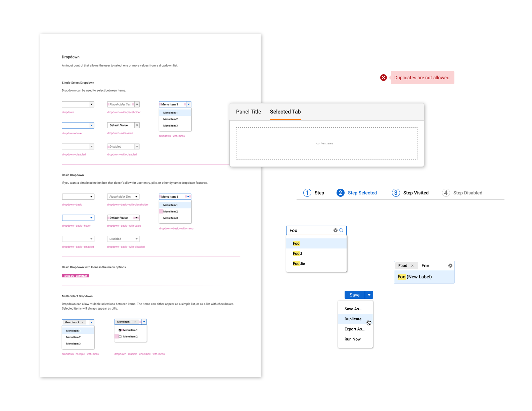Check the Menu item 1 checkbox
Viewport: 532px width, 411px height.
[120, 330]
